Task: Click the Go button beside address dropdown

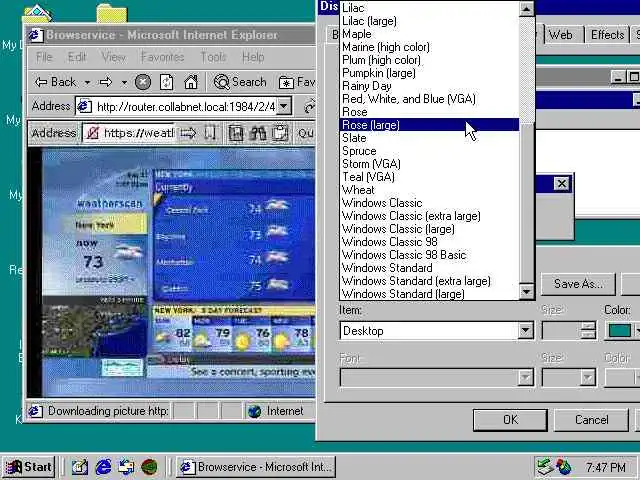Action: (x=310, y=107)
